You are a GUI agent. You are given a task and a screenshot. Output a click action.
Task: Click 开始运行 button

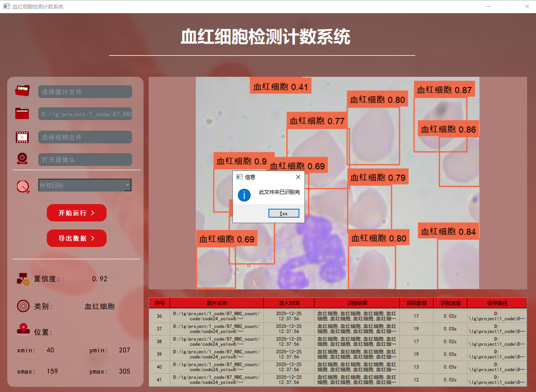click(76, 213)
